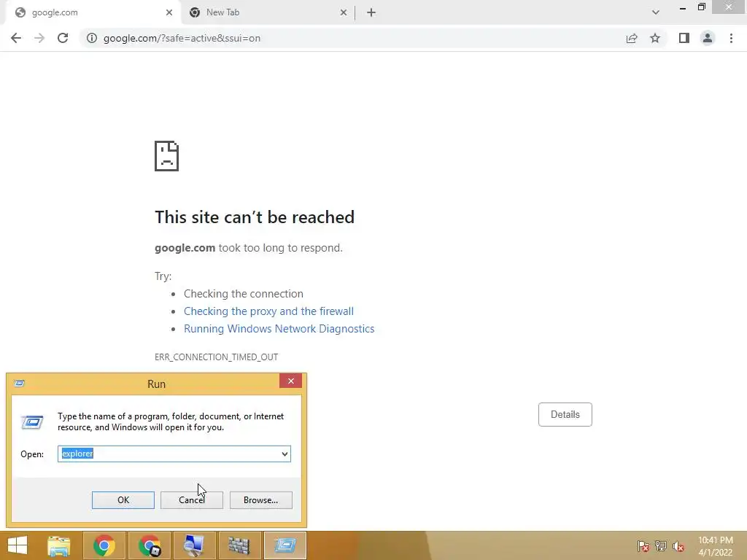This screenshot has height=560, width=747.
Task: Open the computer with magnifier taskbar icon
Action: (194, 545)
